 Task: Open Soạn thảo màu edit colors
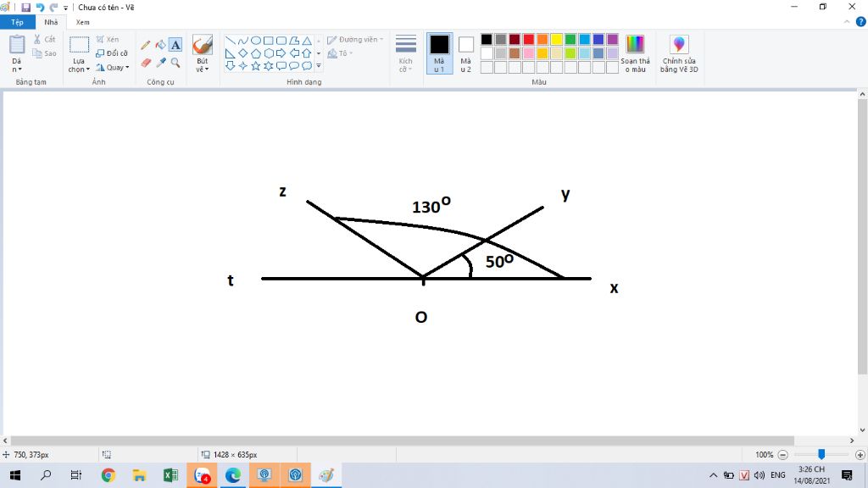tap(635, 53)
